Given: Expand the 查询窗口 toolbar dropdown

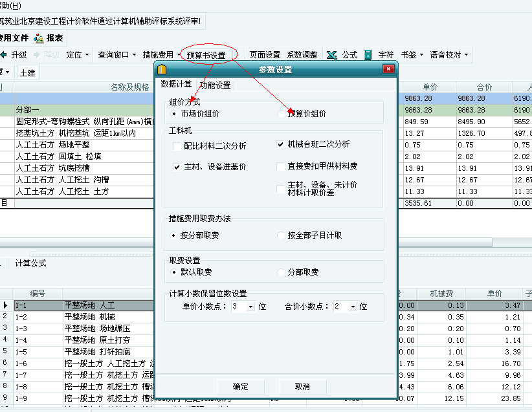Looking at the screenshot, I should pyautogui.click(x=135, y=55).
